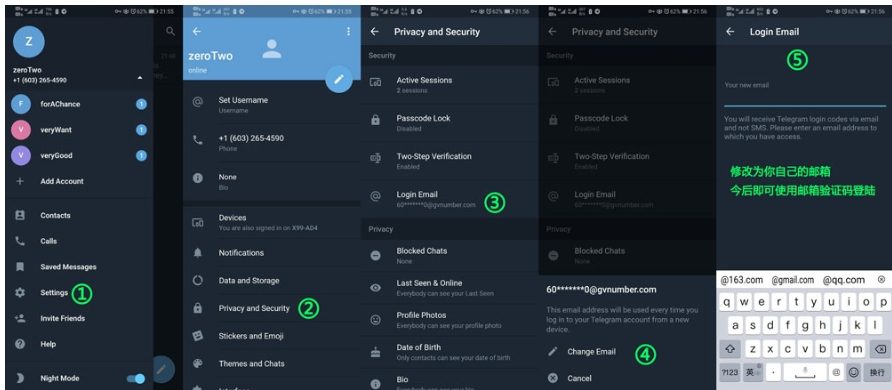Dismiss the email suffix suggestion bar
This screenshot has height=390, width=892.
(x=881, y=280)
